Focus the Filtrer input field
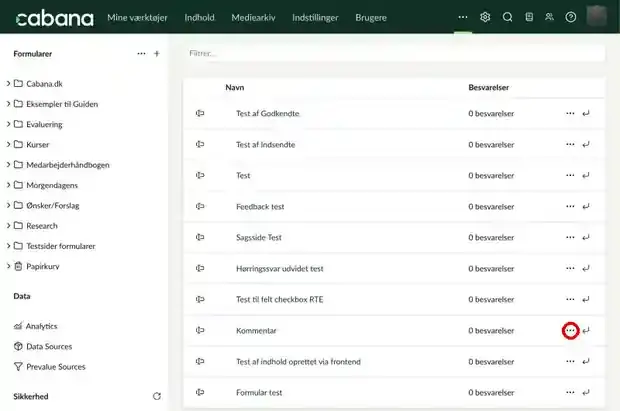Image resolution: width=620 pixels, height=411 pixels. [x=395, y=53]
